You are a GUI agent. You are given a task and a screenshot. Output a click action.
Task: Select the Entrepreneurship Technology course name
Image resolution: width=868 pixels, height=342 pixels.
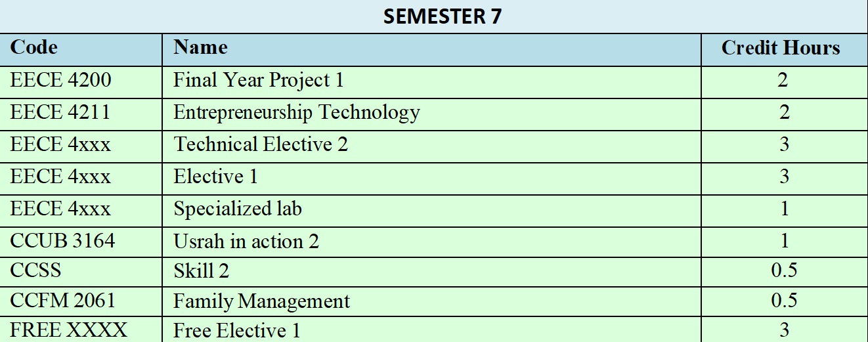pyautogui.click(x=296, y=113)
